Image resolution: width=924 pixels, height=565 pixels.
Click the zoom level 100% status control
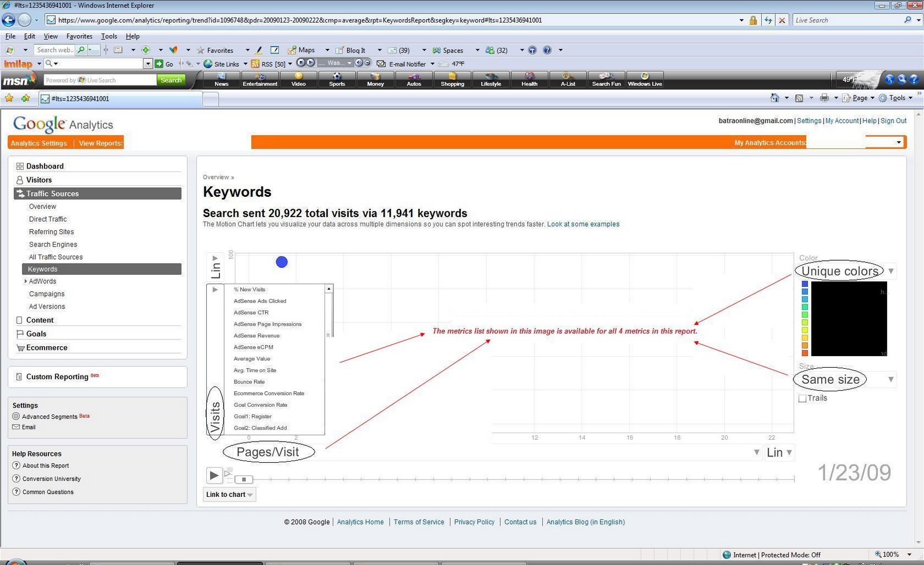pyautogui.click(x=893, y=555)
